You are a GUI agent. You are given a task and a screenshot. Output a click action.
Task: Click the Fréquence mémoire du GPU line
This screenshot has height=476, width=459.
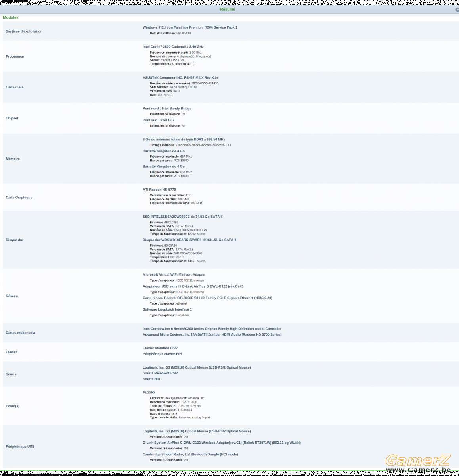(176, 203)
